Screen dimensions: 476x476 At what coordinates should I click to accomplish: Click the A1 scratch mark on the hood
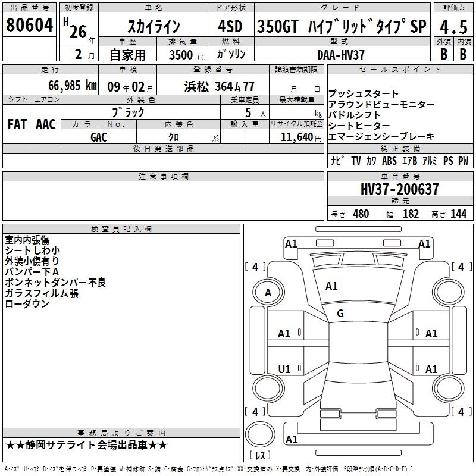click(331, 286)
